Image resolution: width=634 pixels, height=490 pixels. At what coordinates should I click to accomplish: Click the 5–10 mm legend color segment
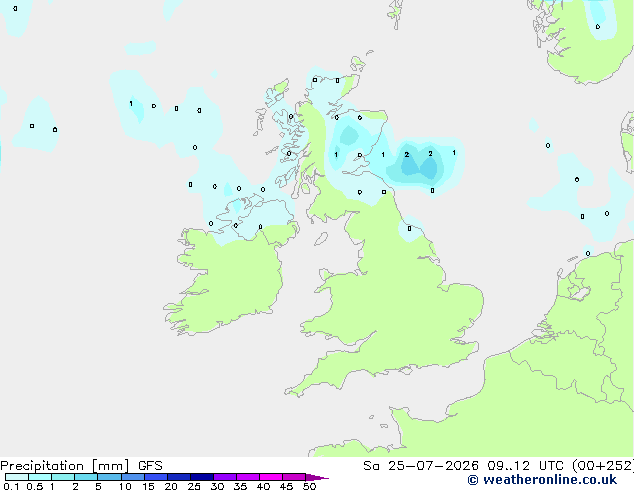click(109, 477)
